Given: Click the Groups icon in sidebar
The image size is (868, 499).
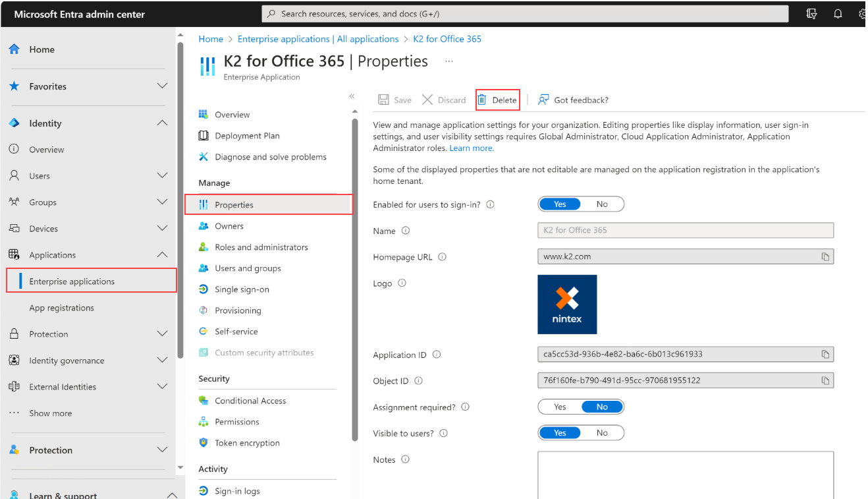Looking at the screenshot, I should click(x=14, y=202).
